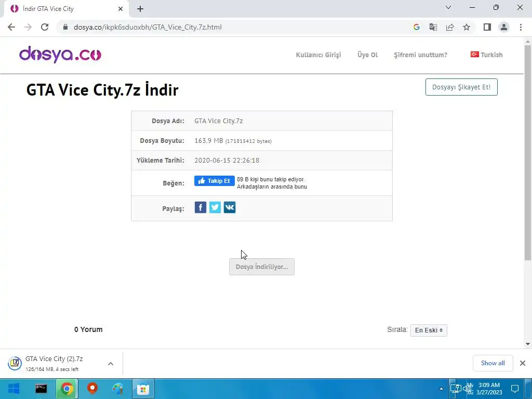Click the dosya.co logo
This screenshot has height=399, width=532.
(60, 54)
